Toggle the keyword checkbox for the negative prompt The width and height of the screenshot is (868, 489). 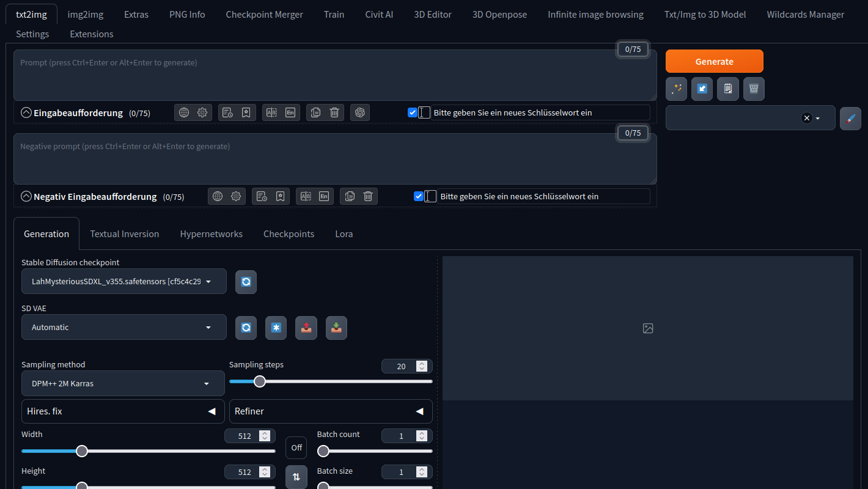419,196
